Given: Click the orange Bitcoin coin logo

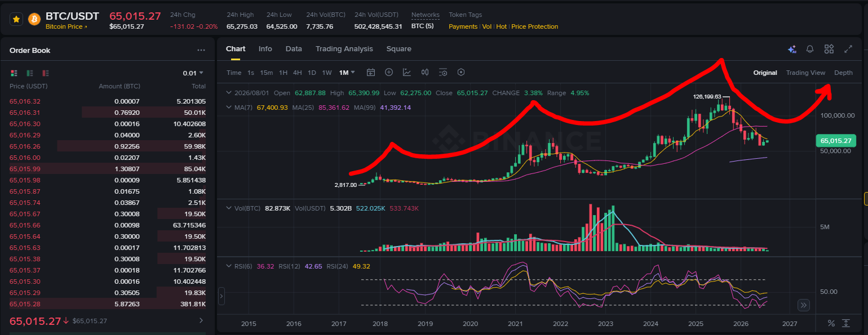Looking at the screenshot, I should [x=34, y=19].
